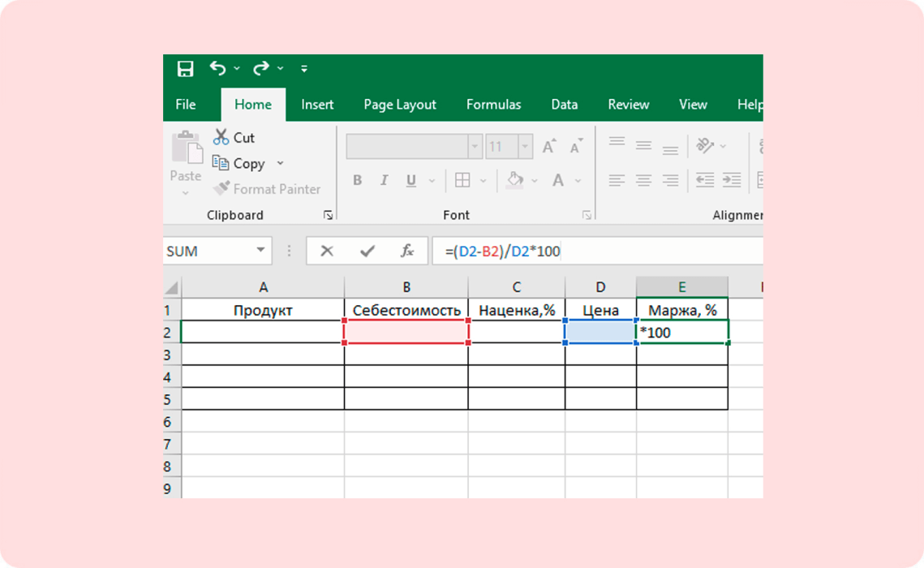Increase font size with the large A icon

click(x=549, y=146)
